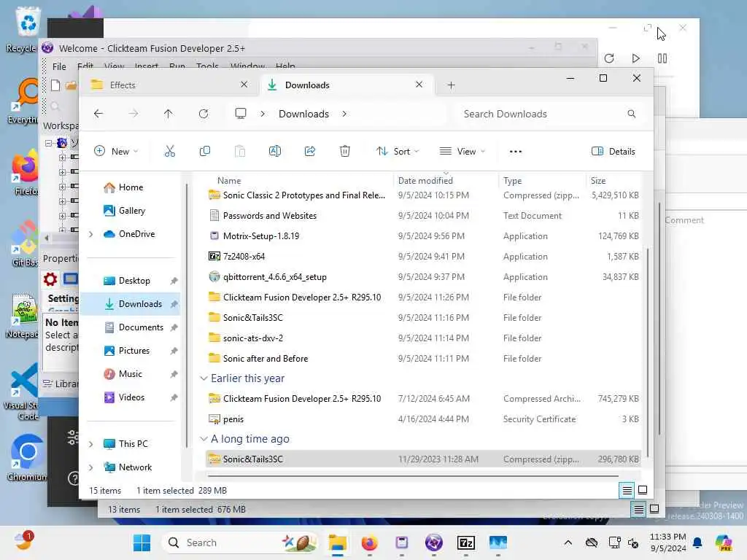Open Clickteam Fusion File menu

pos(59,66)
